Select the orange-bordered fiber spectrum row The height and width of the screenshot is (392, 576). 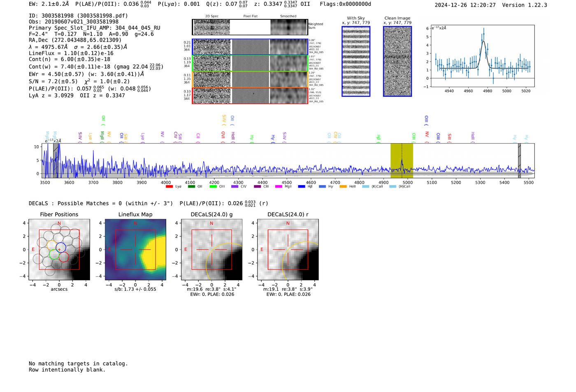pyautogui.click(x=250, y=79)
